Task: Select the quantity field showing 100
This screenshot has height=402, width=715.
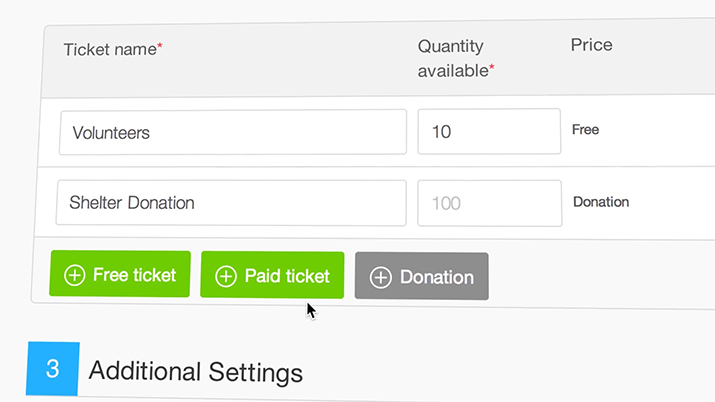Action: (490, 203)
